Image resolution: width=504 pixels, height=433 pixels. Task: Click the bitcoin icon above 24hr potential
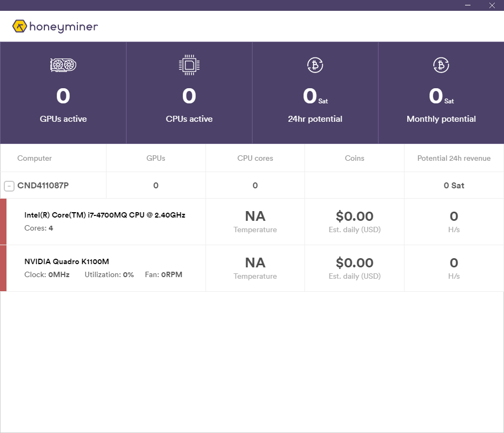pos(315,65)
